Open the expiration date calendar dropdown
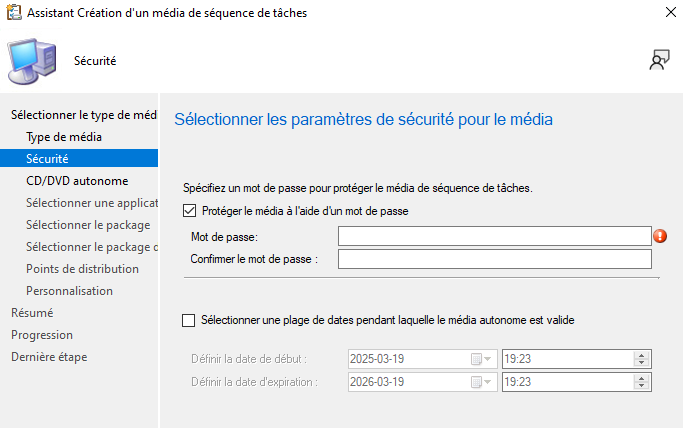The height and width of the screenshot is (428, 683). (x=481, y=382)
